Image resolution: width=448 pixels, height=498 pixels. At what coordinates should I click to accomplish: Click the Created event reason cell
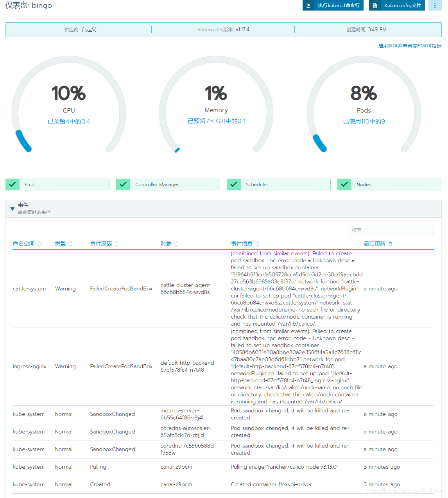[x=100, y=485]
